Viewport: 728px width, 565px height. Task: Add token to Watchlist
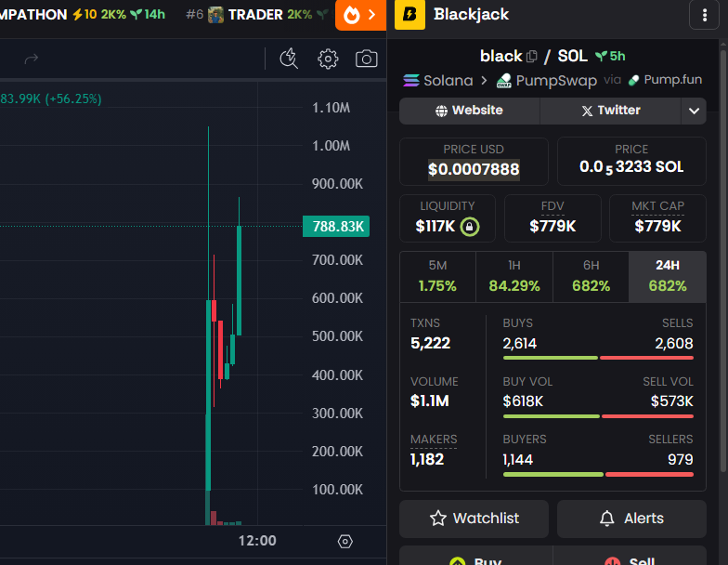(x=474, y=519)
